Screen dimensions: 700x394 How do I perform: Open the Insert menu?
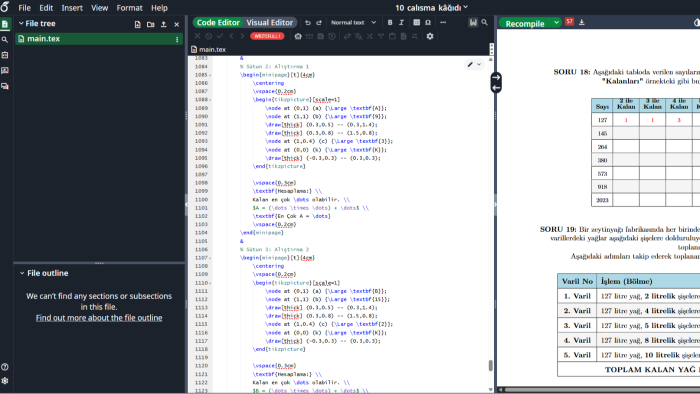click(x=72, y=8)
